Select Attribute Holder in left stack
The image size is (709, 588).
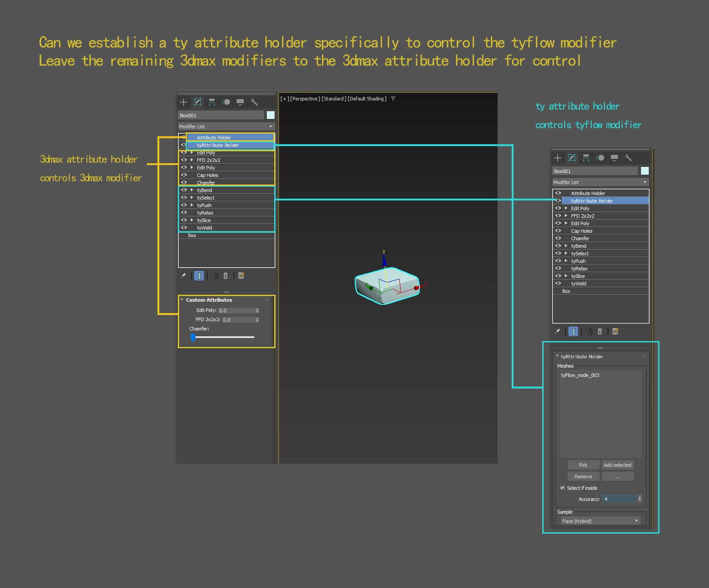coord(230,138)
